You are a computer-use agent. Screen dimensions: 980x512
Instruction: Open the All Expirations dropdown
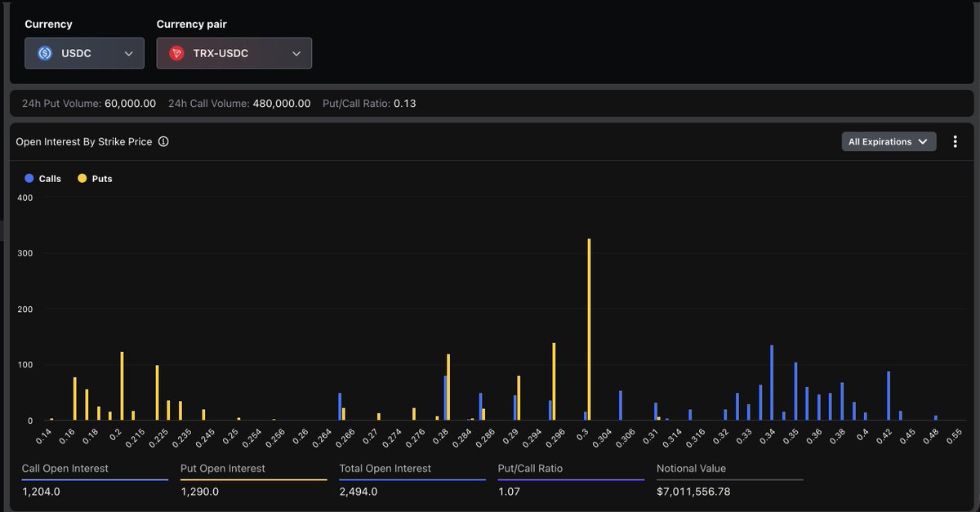(x=889, y=142)
